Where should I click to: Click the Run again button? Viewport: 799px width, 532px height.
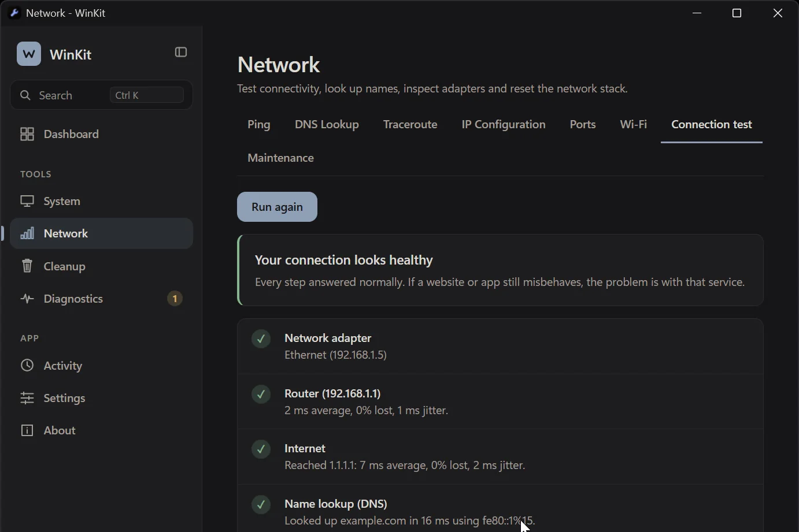[x=278, y=207]
